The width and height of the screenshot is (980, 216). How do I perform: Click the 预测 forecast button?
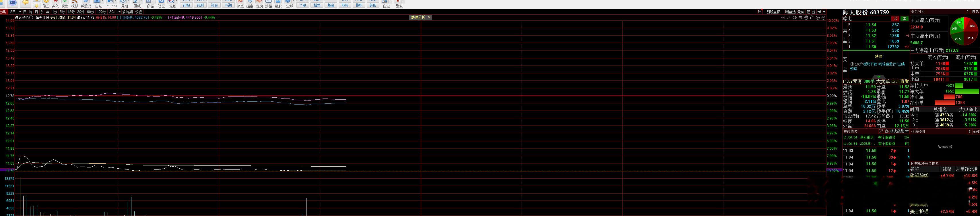click(201, 5)
